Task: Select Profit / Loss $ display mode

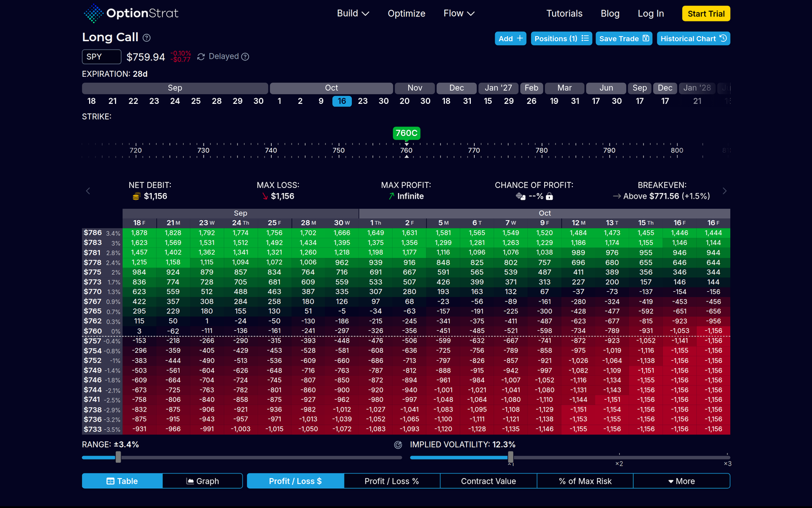Action: 295,481
